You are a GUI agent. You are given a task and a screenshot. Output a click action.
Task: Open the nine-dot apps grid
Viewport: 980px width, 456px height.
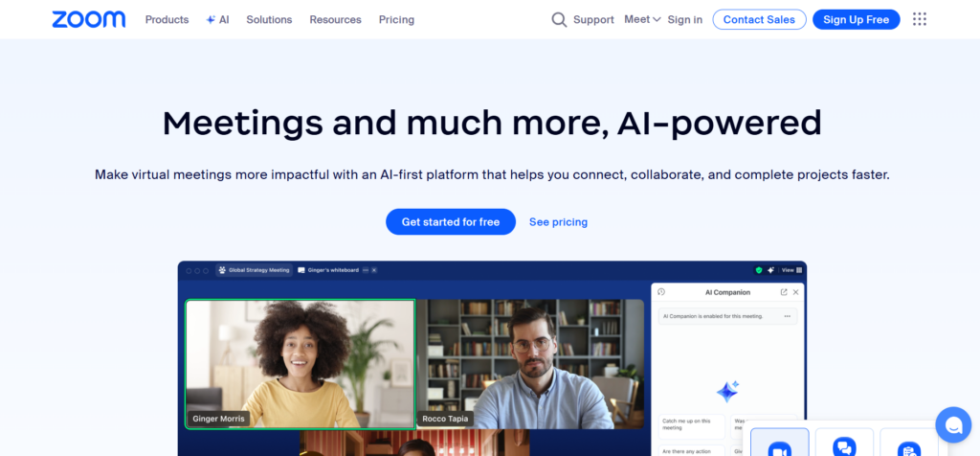920,19
